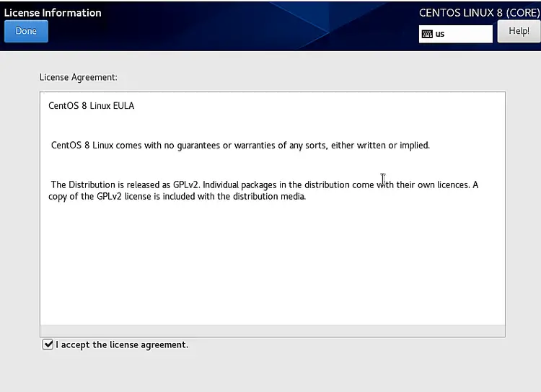Click the word "licences" in the license text

tap(452, 184)
